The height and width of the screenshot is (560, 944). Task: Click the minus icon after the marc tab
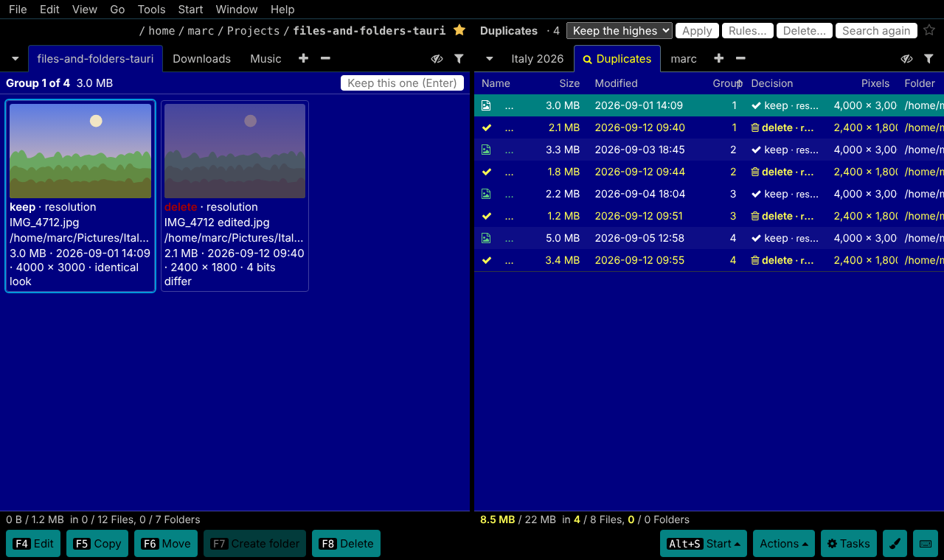click(x=740, y=58)
